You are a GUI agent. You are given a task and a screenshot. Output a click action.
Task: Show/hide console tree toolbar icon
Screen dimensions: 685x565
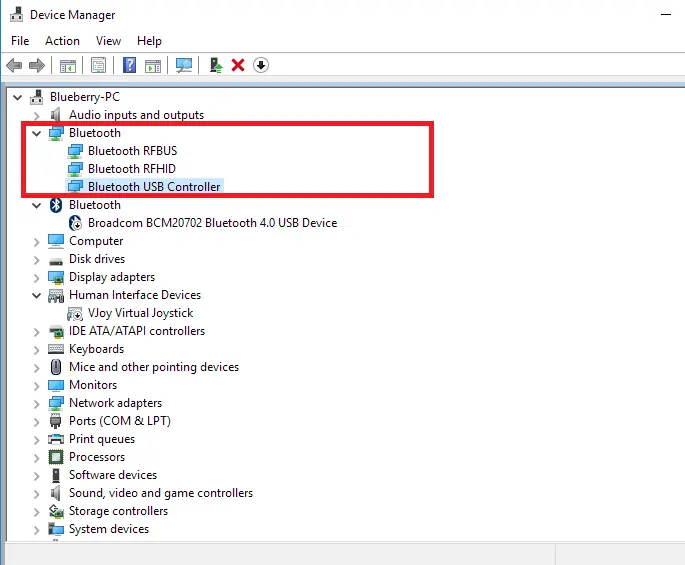point(68,66)
